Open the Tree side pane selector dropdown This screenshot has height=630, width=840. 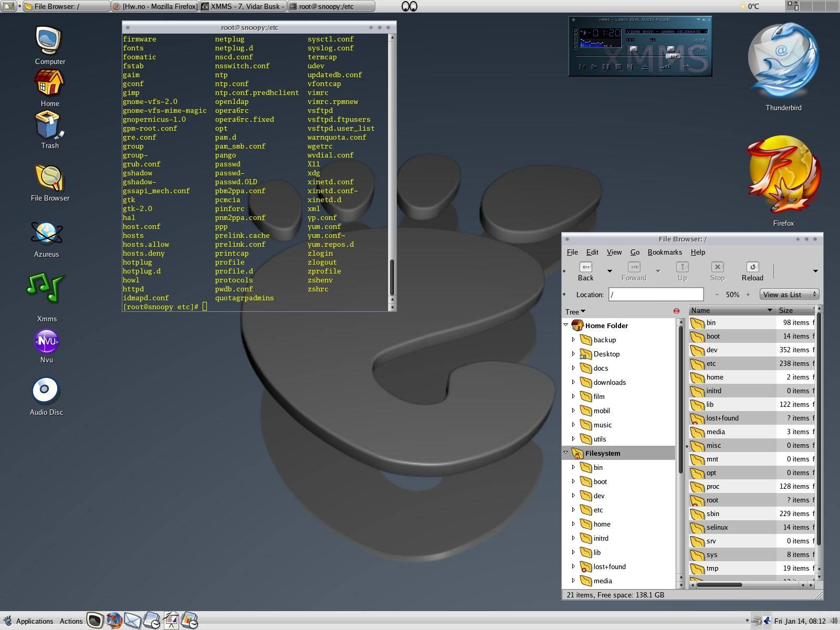(x=575, y=312)
